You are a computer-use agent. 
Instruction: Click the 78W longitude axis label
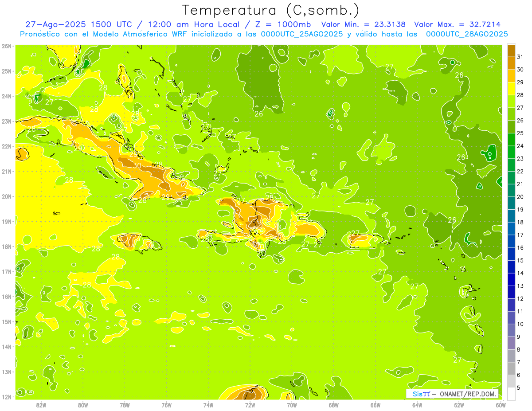click(x=125, y=405)
